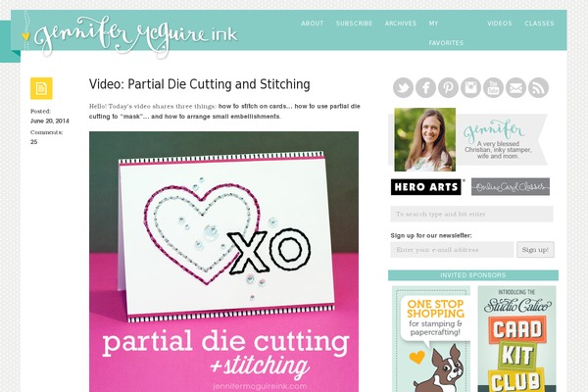Open the Videos menu item

[x=500, y=24]
